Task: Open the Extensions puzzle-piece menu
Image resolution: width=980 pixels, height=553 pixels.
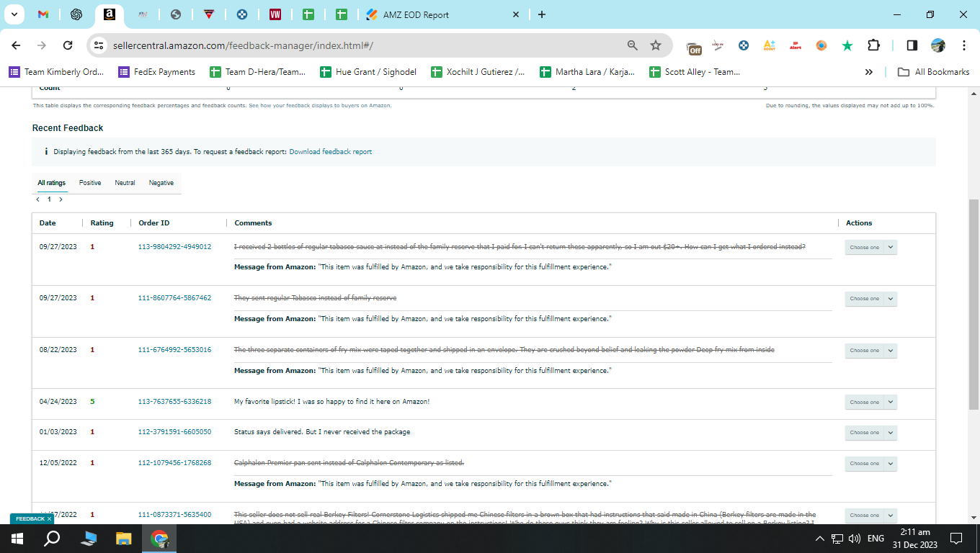Action: pyautogui.click(x=873, y=45)
